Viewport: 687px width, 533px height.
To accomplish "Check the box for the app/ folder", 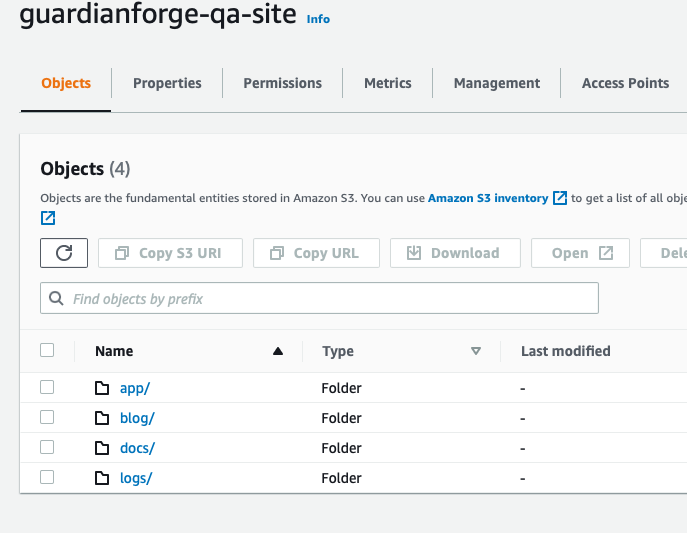I will point(47,387).
